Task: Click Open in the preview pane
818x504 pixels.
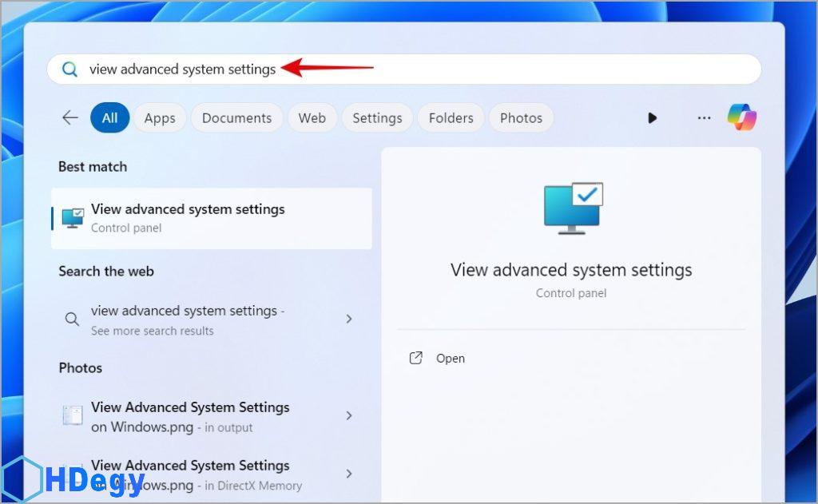Action: coord(451,359)
